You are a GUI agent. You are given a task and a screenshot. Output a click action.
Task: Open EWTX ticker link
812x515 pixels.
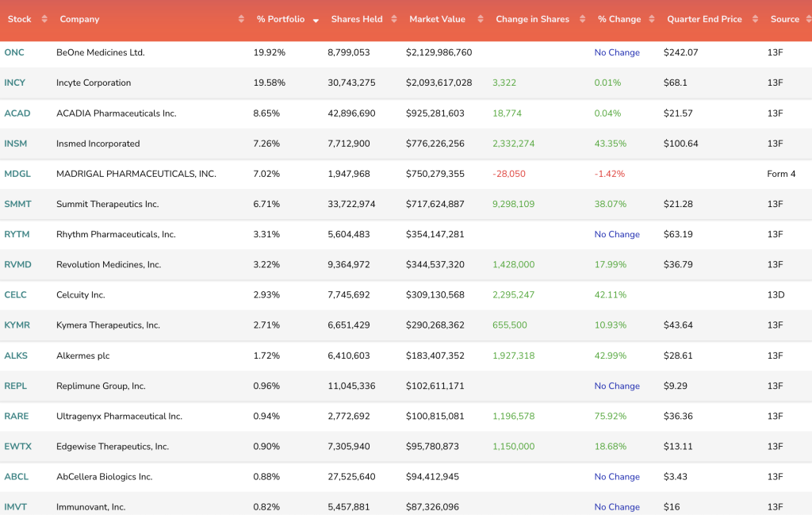tap(18, 447)
